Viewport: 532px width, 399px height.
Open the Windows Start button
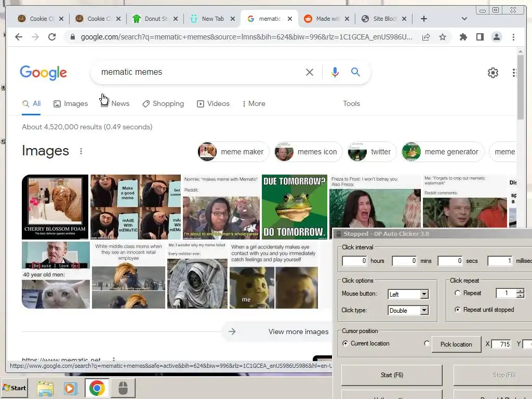pyautogui.click(x=14, y=388)
